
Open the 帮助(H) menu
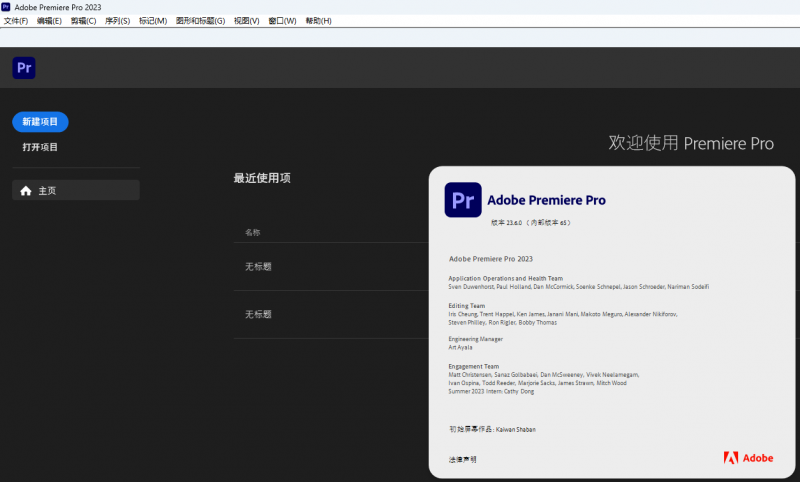[318, 21]
